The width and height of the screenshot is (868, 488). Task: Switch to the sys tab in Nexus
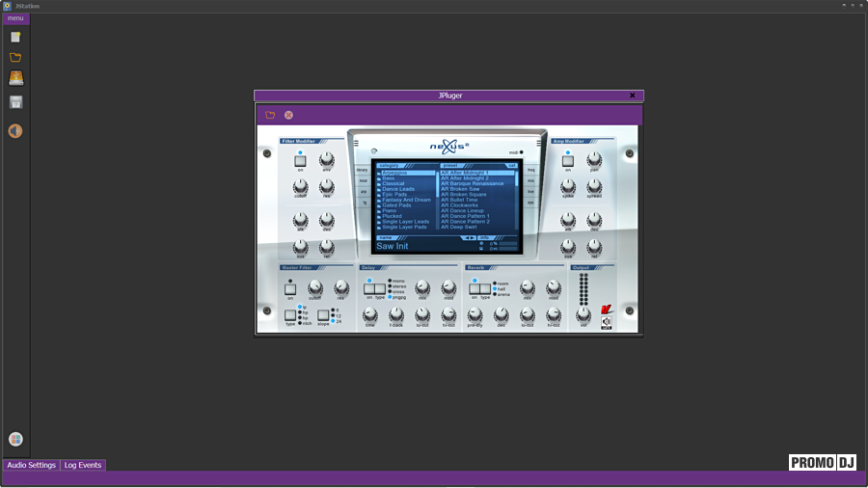530,203
